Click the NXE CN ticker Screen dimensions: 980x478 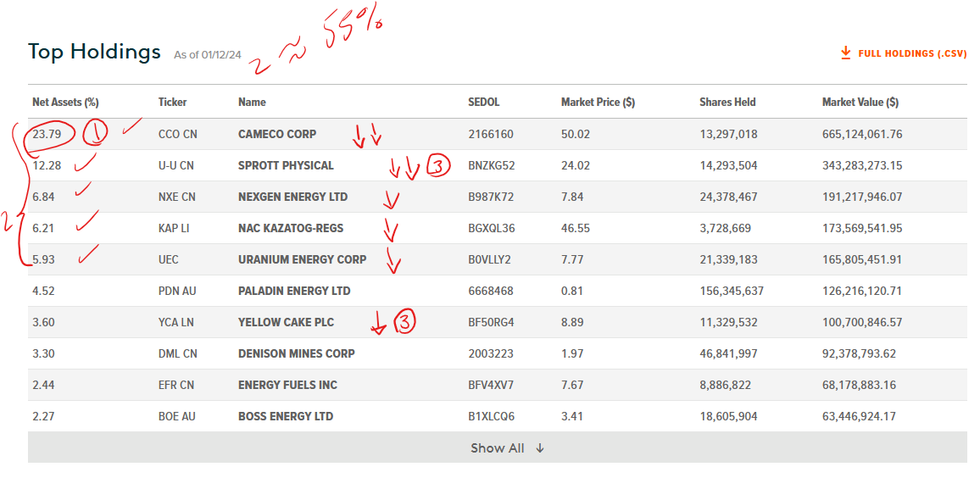pyautogui.click(x=177, y=197)
